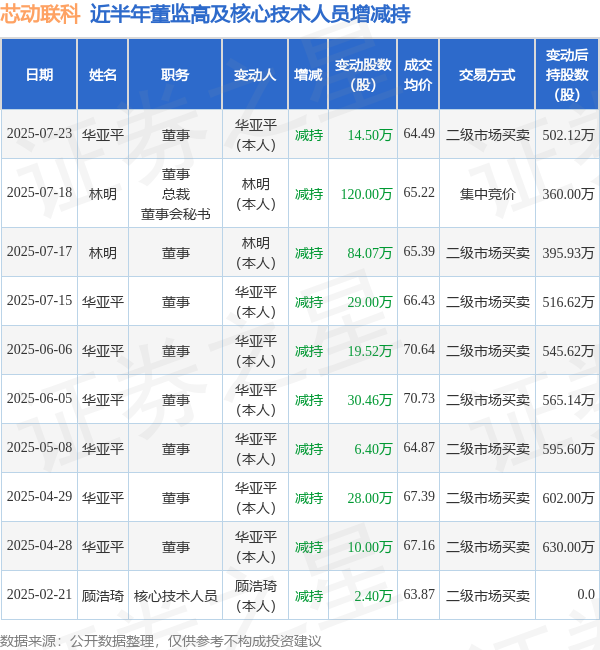Click the 近半年董监高及核心技术人员增减持 heading
This screenshot has height=650, width=600.
tap(250, 15)
